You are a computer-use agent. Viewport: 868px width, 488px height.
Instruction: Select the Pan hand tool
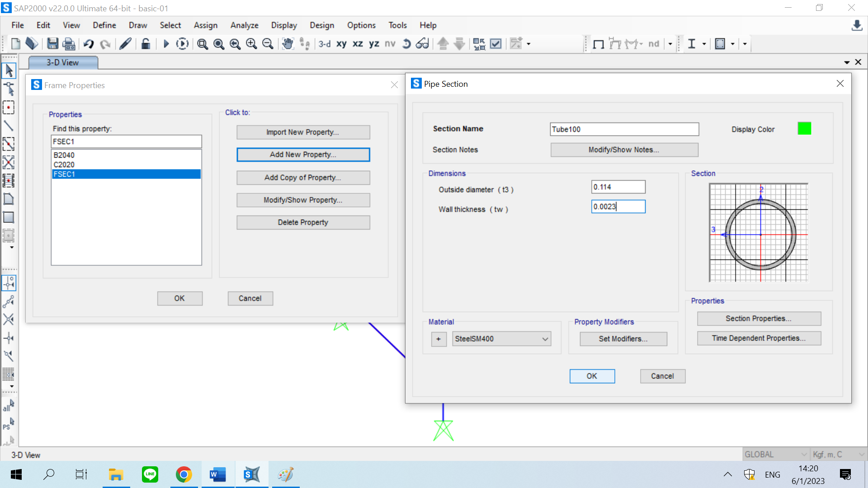tap(288, 44)
